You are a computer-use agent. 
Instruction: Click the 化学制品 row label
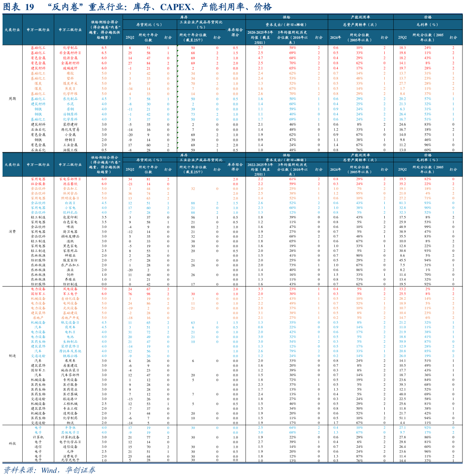pos(70,48)
